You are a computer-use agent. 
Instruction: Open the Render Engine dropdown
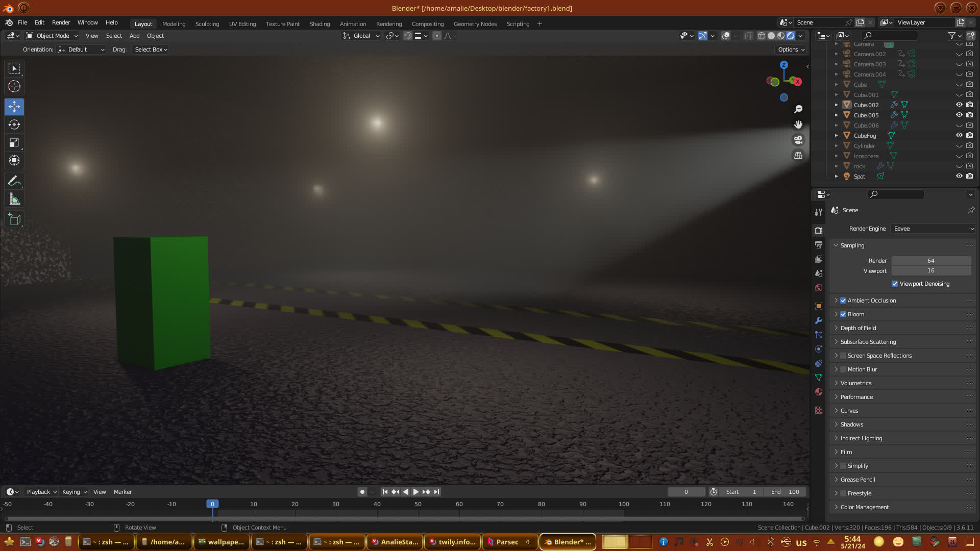click(x=933, y=229)
